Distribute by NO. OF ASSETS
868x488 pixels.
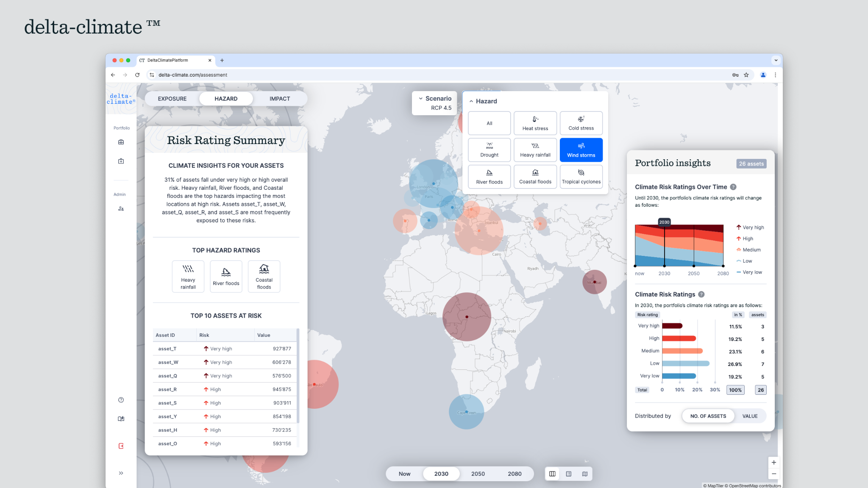click(708, 416)
